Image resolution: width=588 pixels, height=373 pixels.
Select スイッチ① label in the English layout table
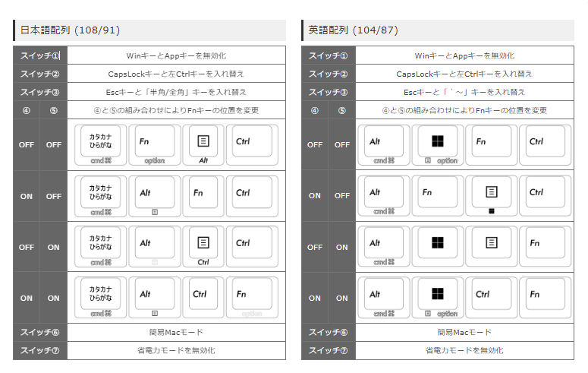328,55
